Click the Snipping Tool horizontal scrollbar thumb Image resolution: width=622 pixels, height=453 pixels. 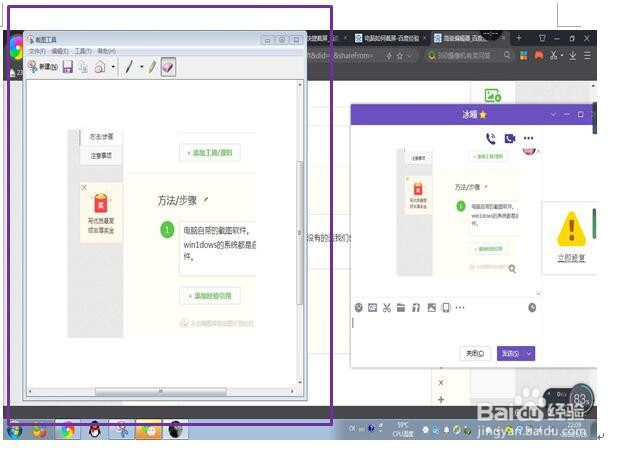(x=161, y=392)
